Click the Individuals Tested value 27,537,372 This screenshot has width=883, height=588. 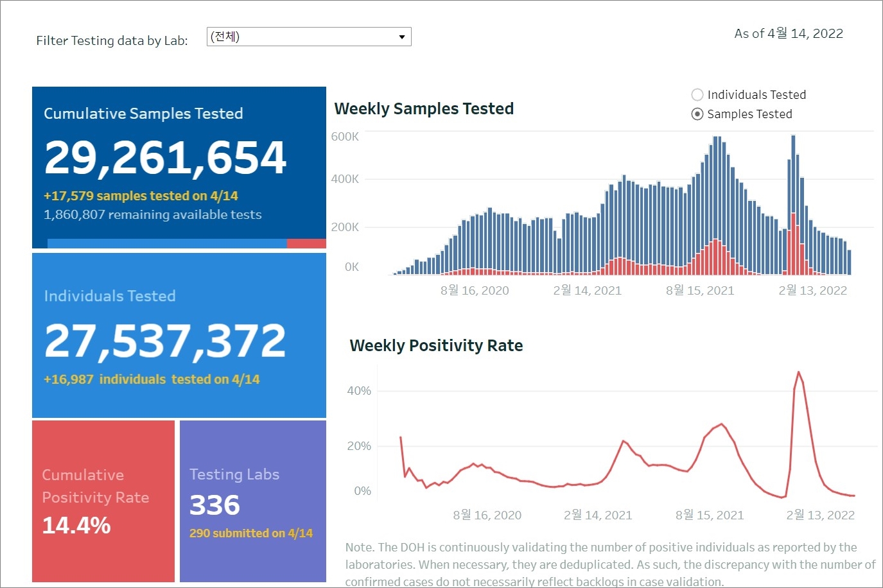coord(165,340)
